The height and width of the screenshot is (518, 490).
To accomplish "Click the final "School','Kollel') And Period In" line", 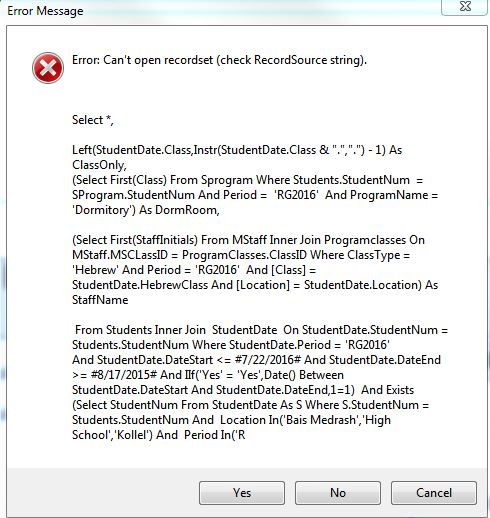I will point(159,435).
